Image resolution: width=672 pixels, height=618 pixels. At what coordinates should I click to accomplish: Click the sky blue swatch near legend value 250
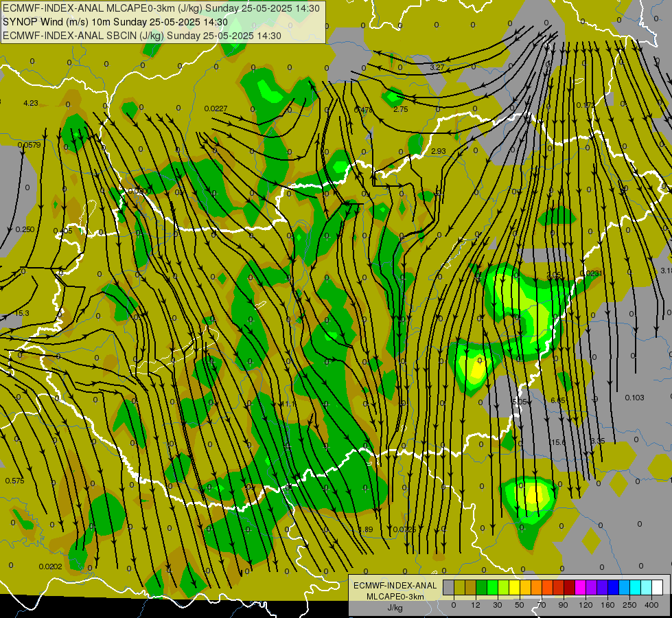625,587
